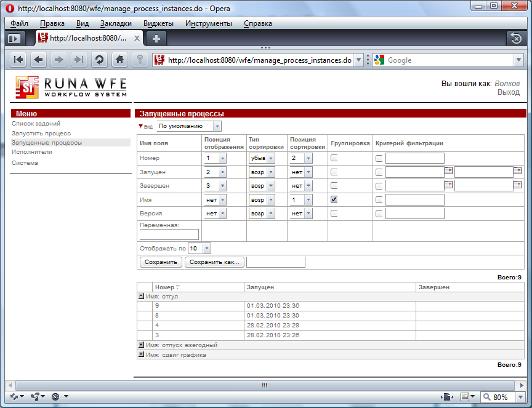
Task: Click the Opera rewind navigation button
Action: pyautogui.click(x=18, y=60)
